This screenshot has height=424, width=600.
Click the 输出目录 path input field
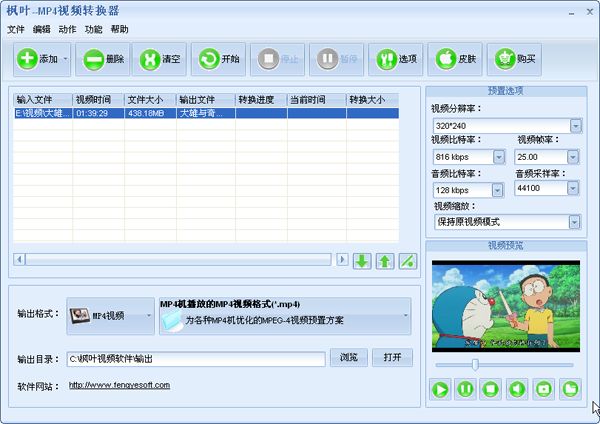coord(196,359)
